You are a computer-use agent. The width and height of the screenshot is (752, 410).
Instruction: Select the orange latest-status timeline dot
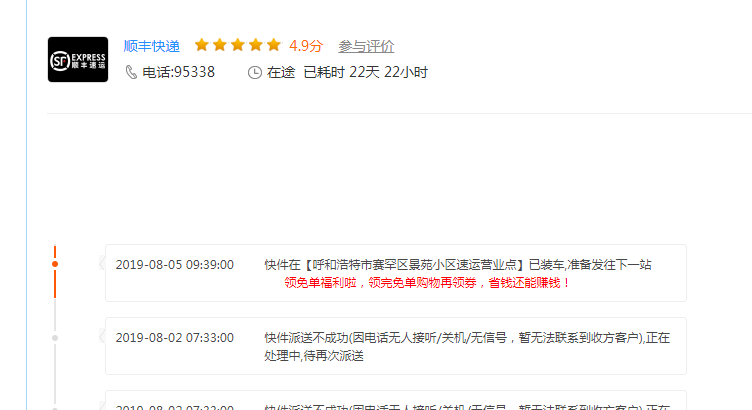[x=55, y=264]
